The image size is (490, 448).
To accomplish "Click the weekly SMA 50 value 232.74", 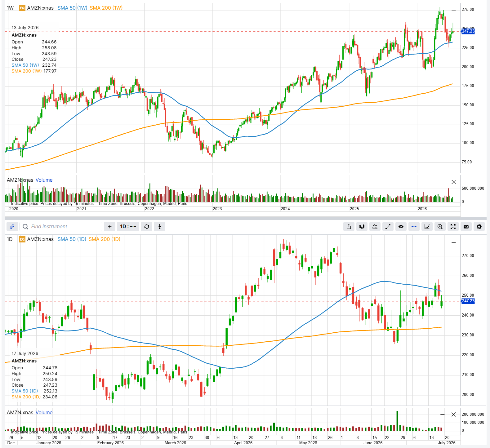I will 49,65.
